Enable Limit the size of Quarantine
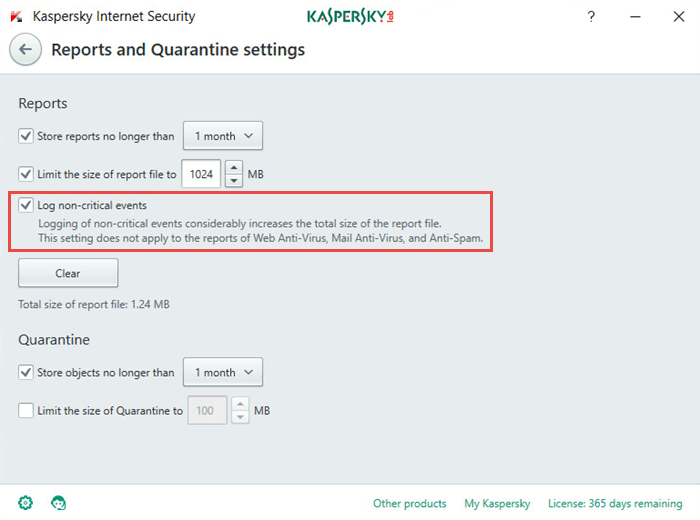700x520 pixels. 26,410
